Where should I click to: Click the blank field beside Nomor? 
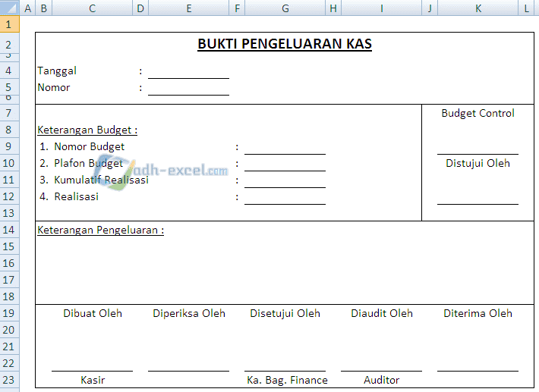[189, 87]
